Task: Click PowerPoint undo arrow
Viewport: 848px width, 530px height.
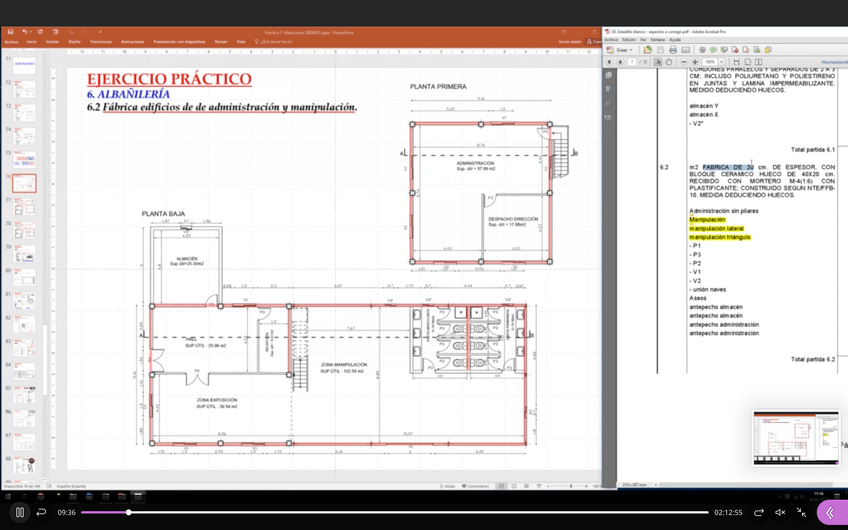Action: coord(24,32)
